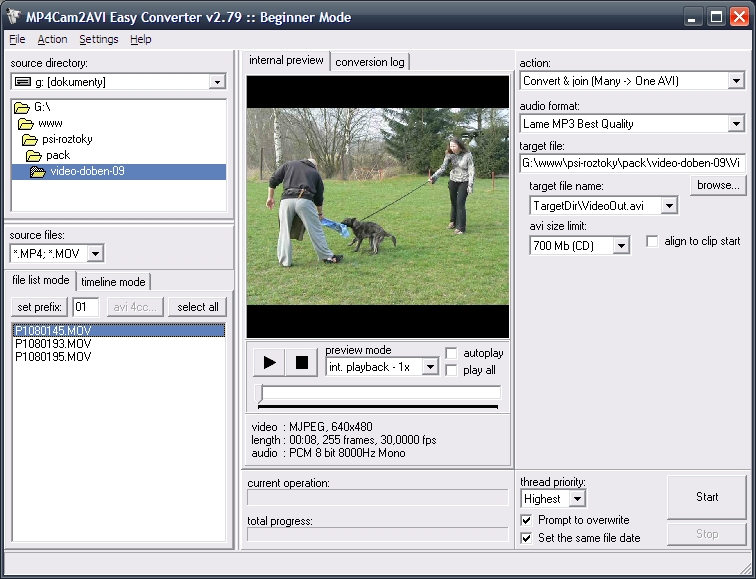Switch to the conversion log tab
The height and width of the screenshot is (579, 756).
click(370, 62)
